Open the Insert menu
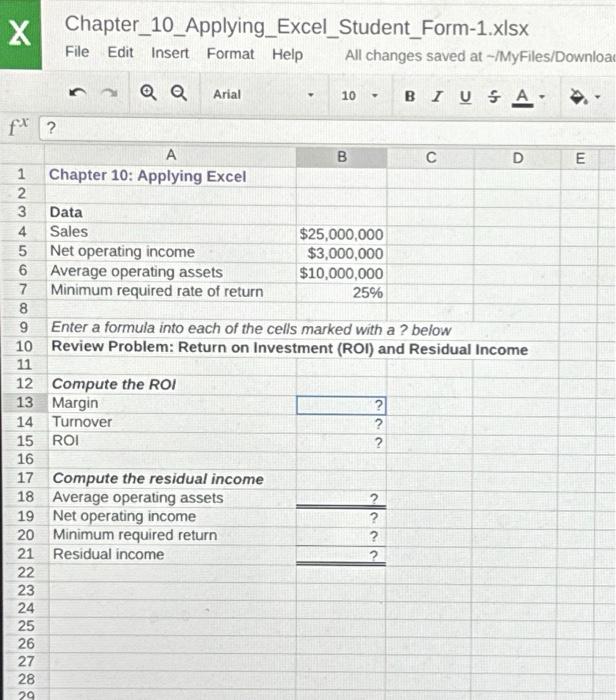The image size is (616, 700). pyautogui.click(x=170, y=53)
